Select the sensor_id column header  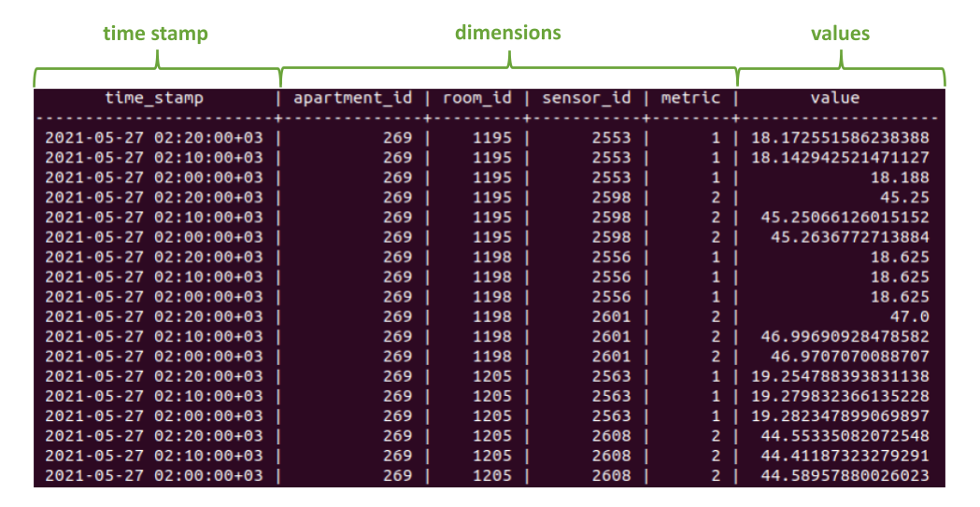[x=586, y=97]
